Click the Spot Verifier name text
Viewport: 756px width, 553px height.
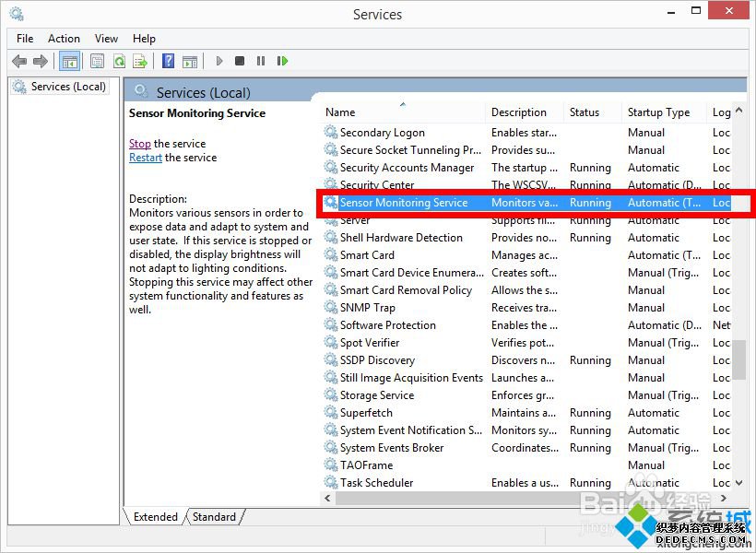370,343
